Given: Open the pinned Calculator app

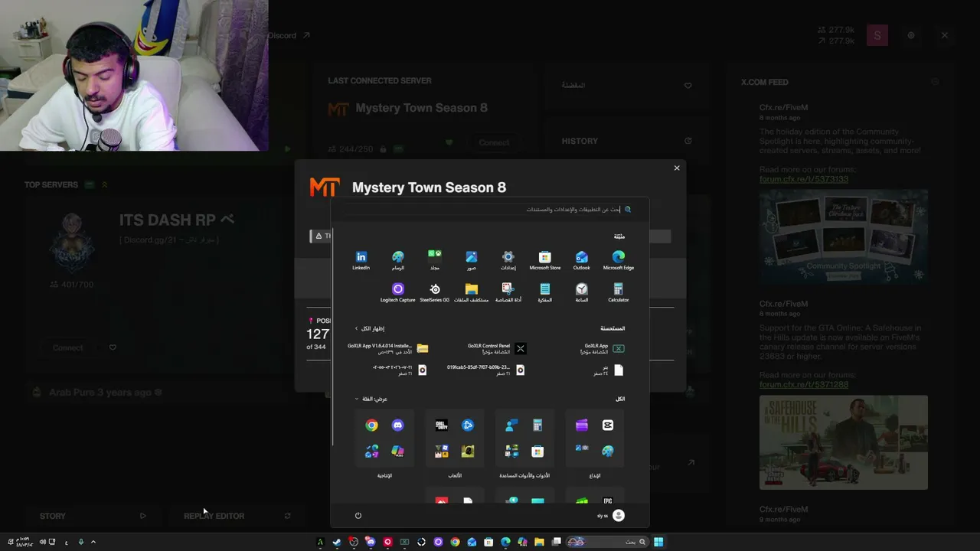Looking at the screenshot, I should tap(618, 292).
